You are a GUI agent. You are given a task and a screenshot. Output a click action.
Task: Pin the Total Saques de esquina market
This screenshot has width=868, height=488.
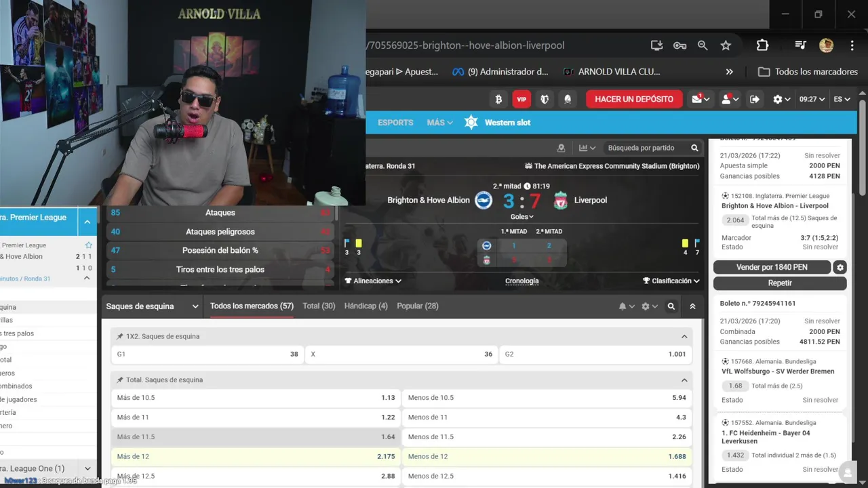(x=120, y=380)
